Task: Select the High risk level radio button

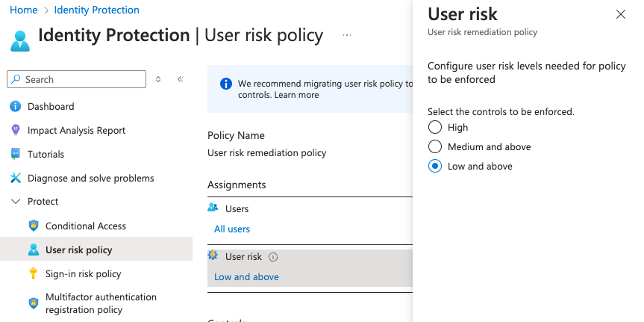Action: point(435,128)
